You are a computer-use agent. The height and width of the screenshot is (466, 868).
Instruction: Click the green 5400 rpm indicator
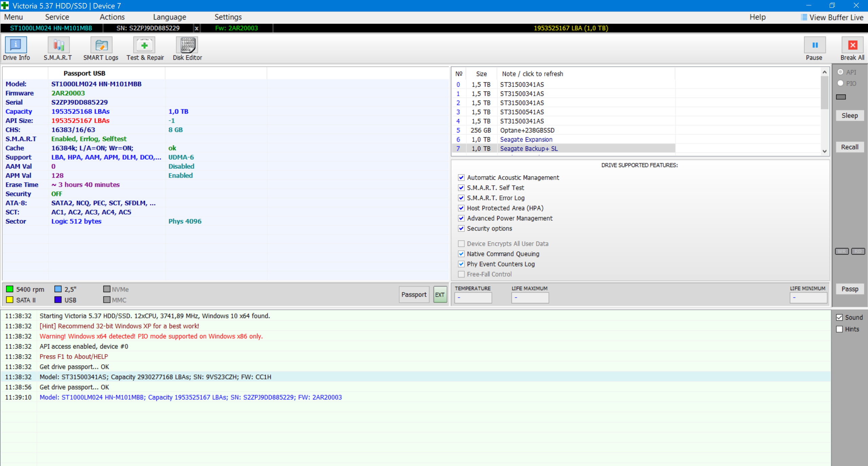pyautogui.click(x=10, y=289)
